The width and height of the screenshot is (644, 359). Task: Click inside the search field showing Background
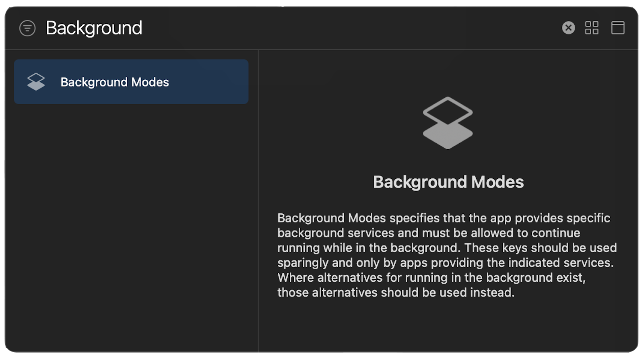coord(94,27)
